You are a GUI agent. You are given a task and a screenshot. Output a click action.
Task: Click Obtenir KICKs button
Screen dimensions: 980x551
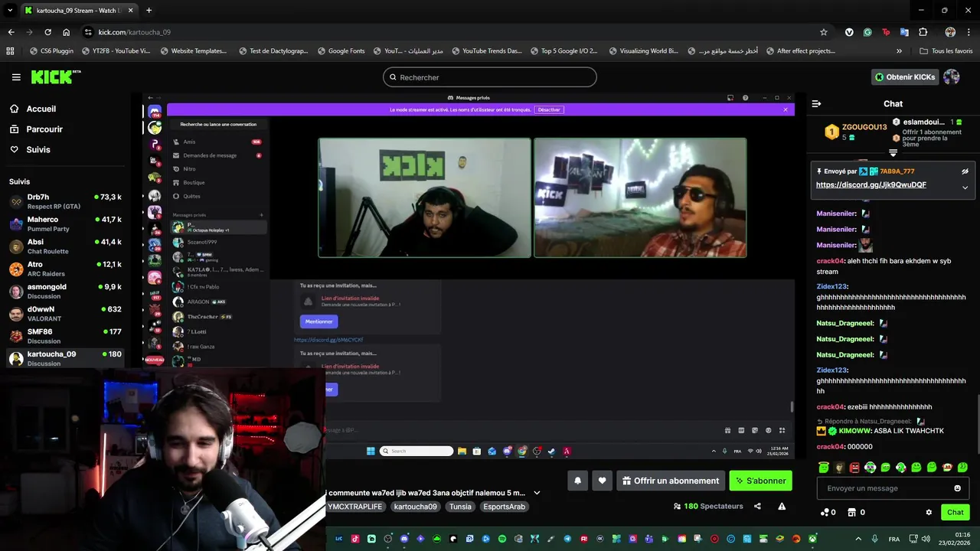click(x=905, y=77)
